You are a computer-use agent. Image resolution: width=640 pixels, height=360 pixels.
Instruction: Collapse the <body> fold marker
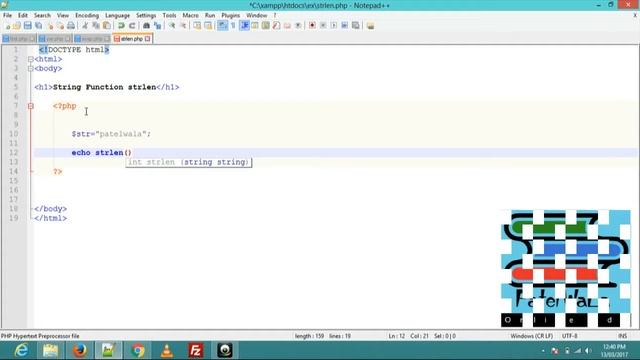coord(31,69)
